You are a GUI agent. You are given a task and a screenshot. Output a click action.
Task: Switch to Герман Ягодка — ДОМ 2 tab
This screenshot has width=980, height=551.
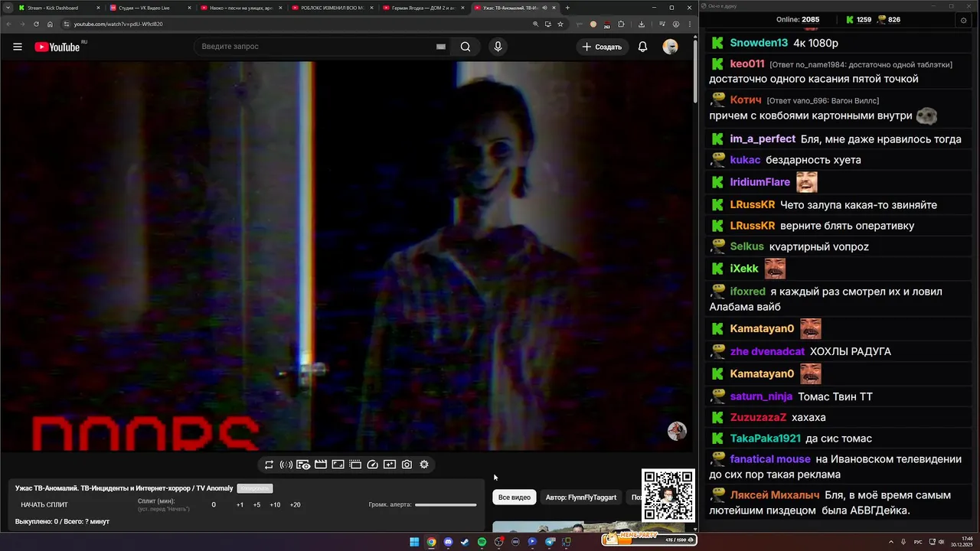point(423,8)
